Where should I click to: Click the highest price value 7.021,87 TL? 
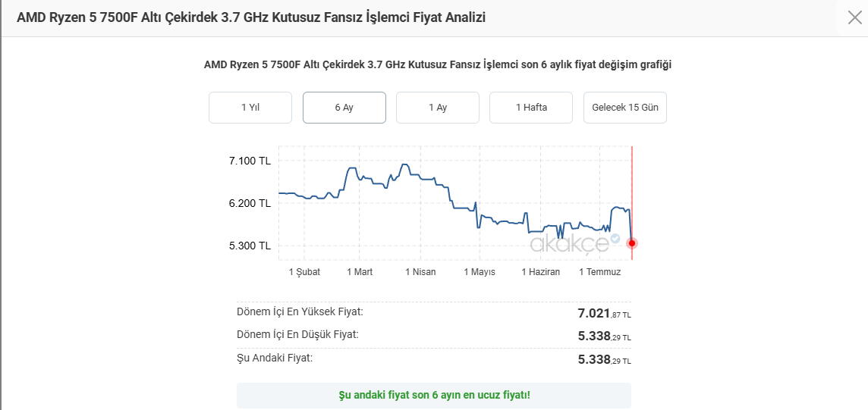tap(604, 314)
